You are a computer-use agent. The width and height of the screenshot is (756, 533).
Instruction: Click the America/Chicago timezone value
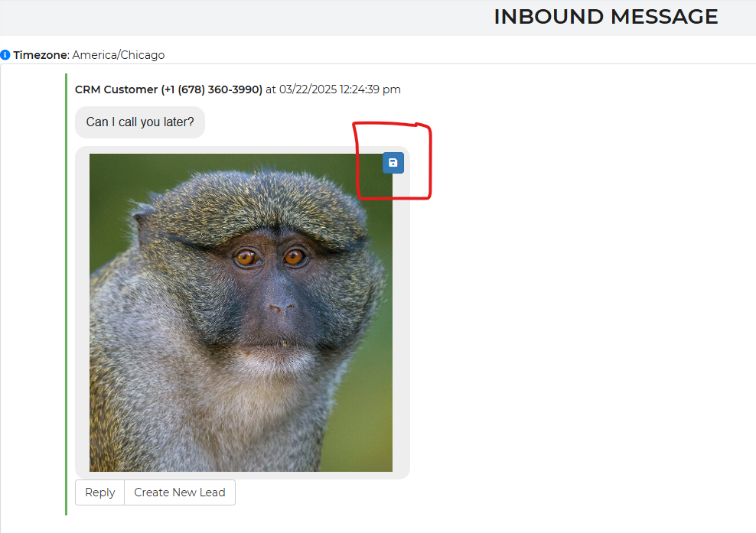(x=119, y=55)
